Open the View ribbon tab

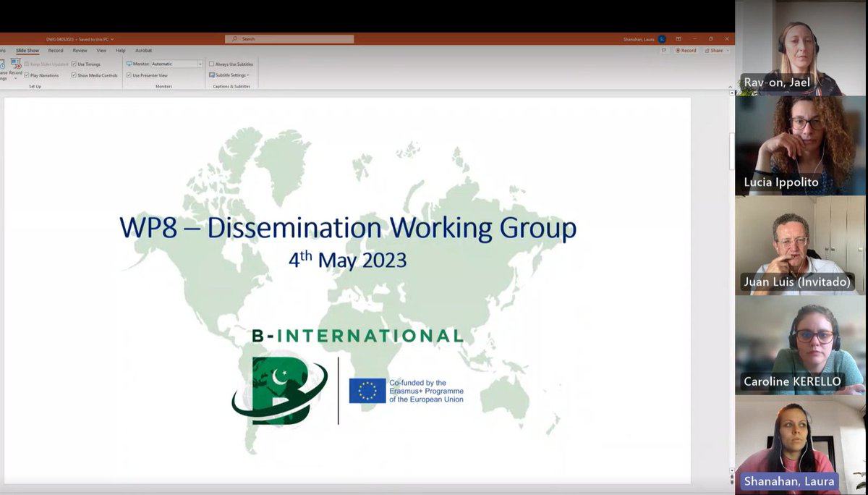[101, 51]
